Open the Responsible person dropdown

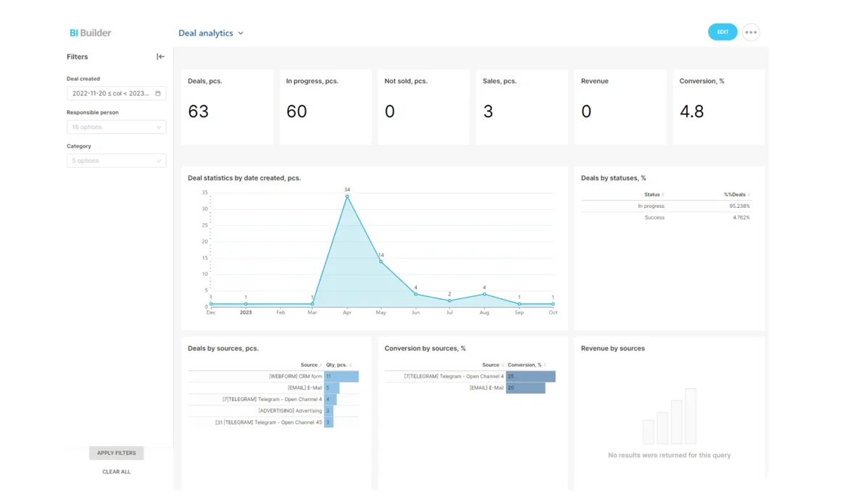click(116, 127)
